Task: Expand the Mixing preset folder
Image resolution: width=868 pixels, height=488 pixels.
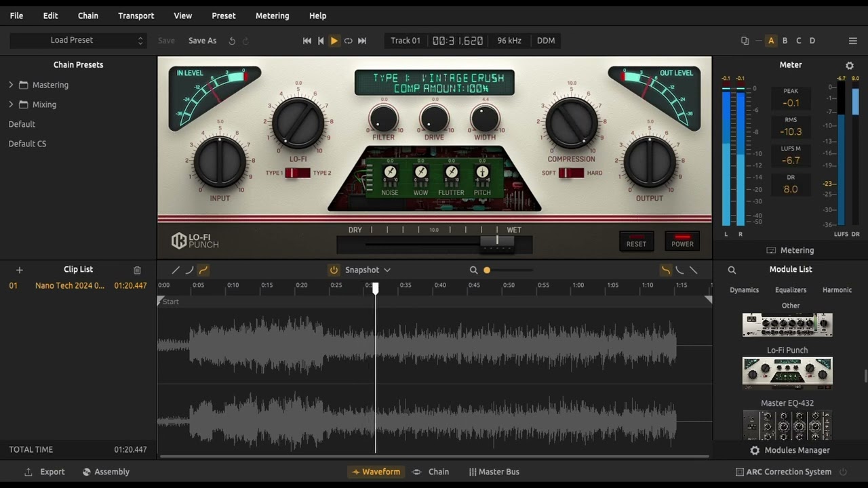Action: (11, 104)
